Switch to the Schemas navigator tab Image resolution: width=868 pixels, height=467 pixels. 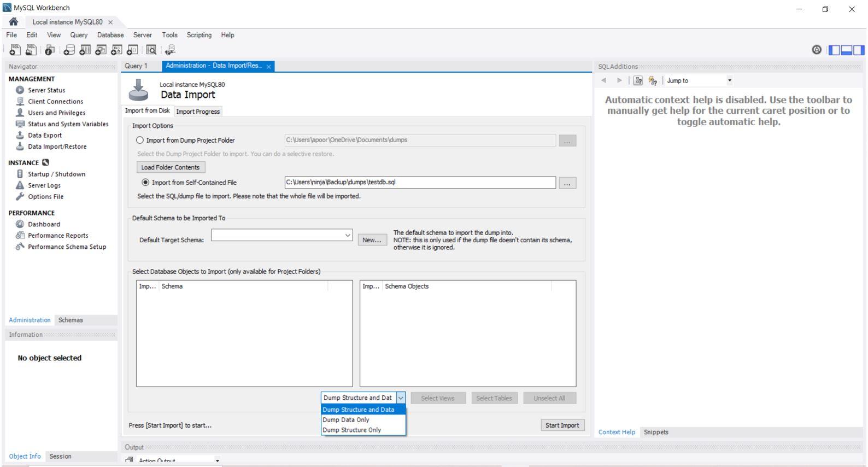point(71,320)
